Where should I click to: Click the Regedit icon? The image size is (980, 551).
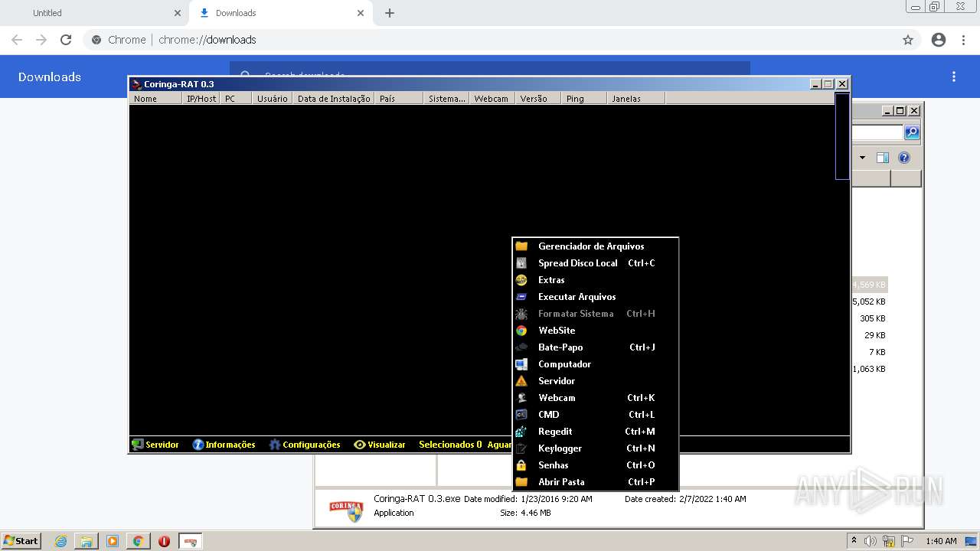click(521, 432)
